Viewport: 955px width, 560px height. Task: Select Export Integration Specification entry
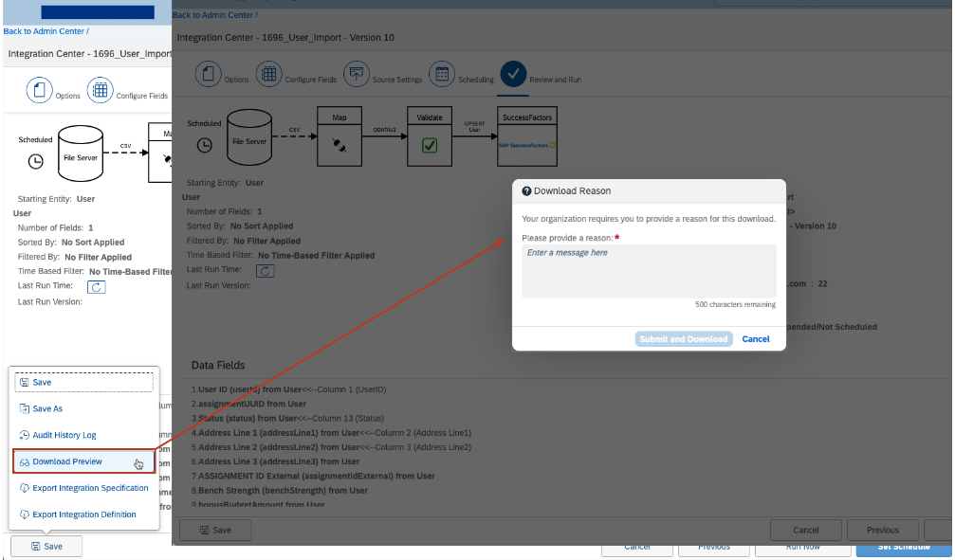tap(84, 488)
